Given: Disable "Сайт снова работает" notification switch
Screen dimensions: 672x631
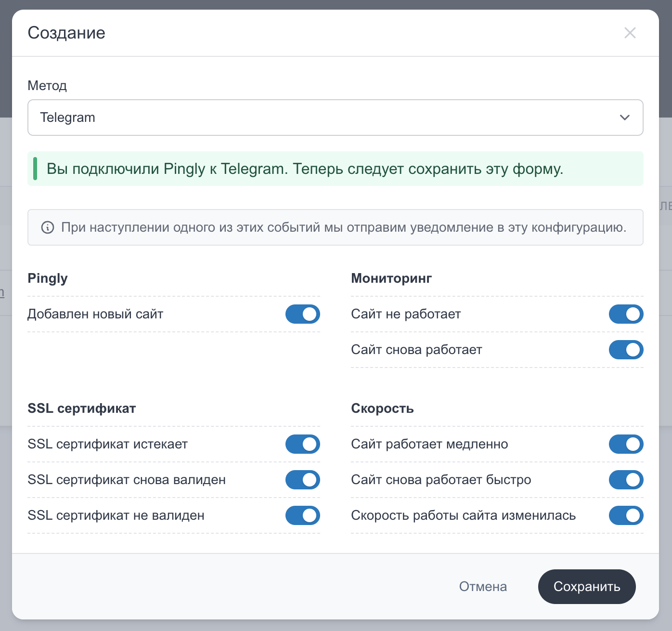Looking at the screenshot, I should pyautogui.click(x=626, y=350).
